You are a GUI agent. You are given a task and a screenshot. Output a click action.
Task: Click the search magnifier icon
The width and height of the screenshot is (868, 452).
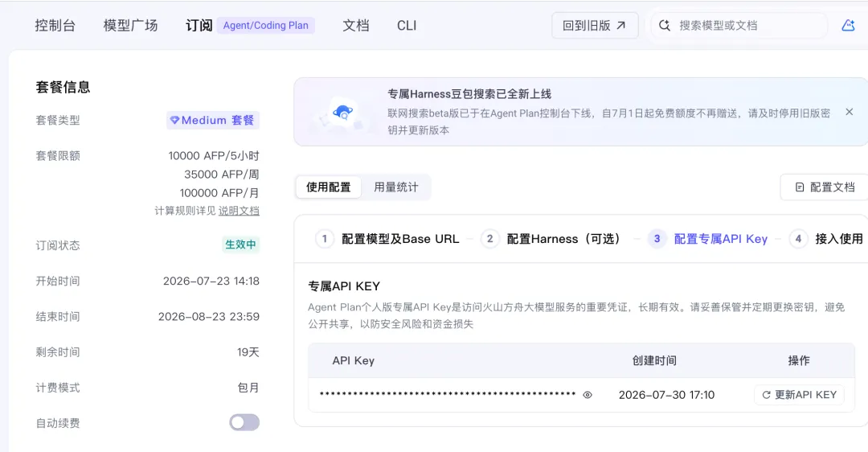click(665, 26)
